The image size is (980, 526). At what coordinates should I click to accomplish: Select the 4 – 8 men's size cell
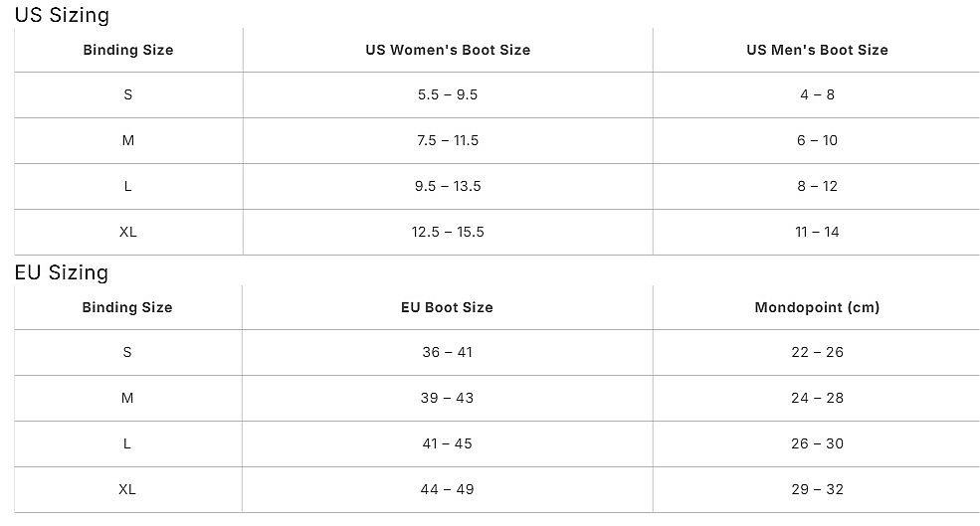tap(817, 94)
